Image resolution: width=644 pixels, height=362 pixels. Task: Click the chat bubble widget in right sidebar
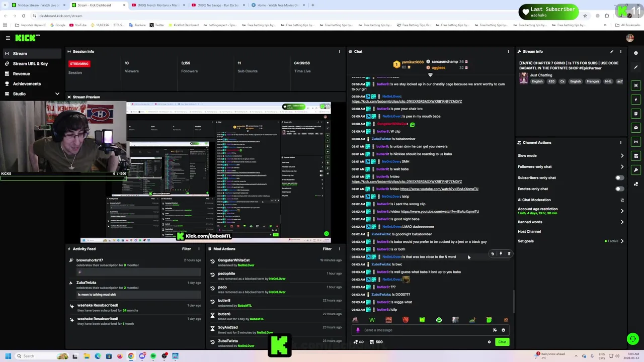(x=636, y=128)
